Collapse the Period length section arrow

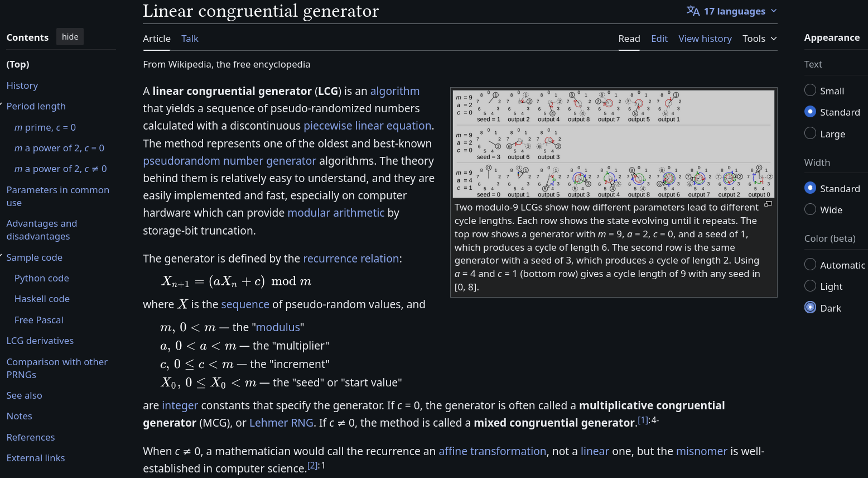click(x=2, y=106)
